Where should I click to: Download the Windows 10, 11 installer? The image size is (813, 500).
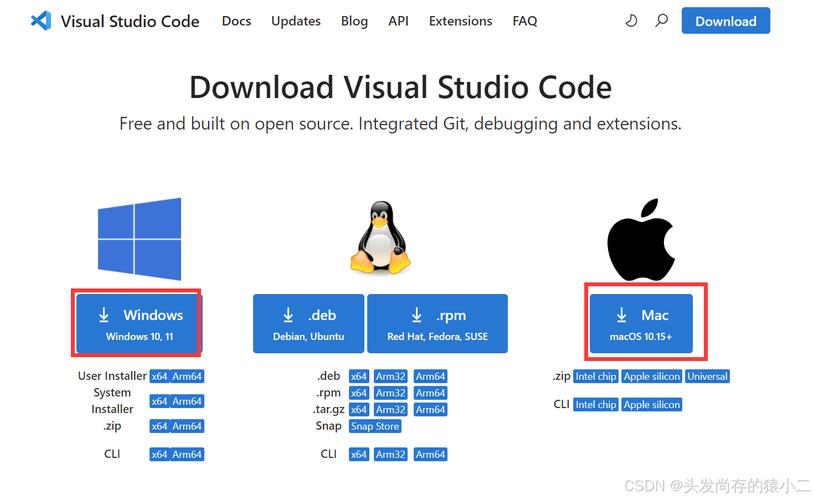click(137, 324)
